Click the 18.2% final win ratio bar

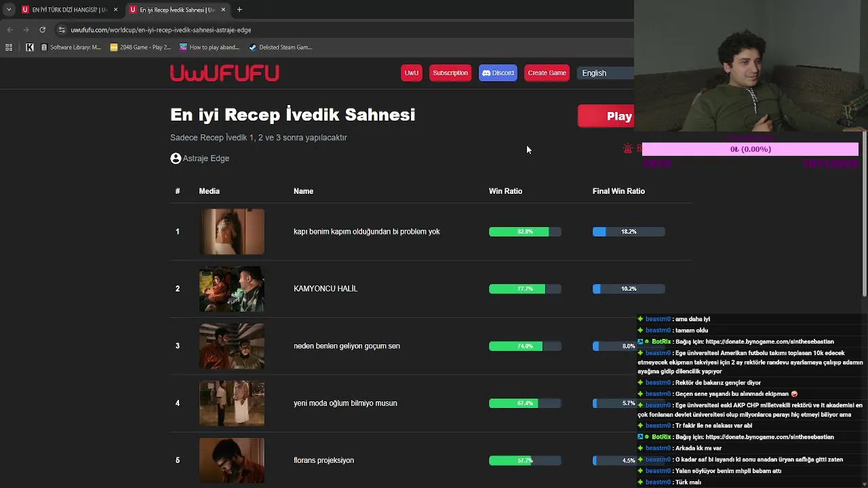pos(629,232)
